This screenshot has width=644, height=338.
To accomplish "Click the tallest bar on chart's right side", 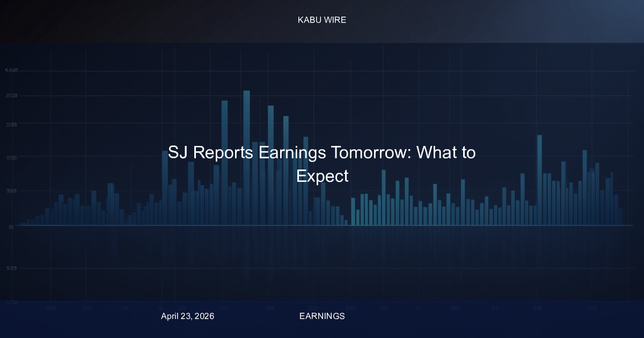I will (x=539, y=177).
